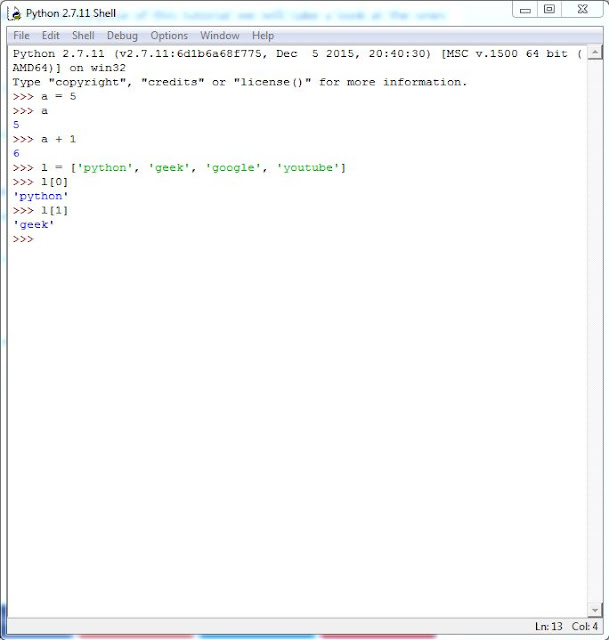This screenshot has width=609, height=640.
Task: Click the output value 6
Action: [16, 154]
